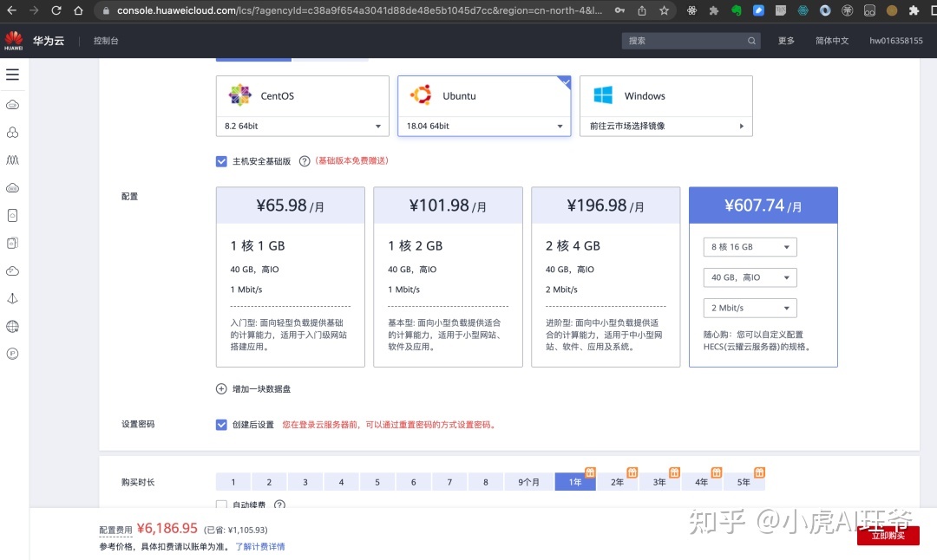The height and width of the screenshot is (560, 937).
Task: Open 更多 menu in top bar
Action: [x=786, y=41]
